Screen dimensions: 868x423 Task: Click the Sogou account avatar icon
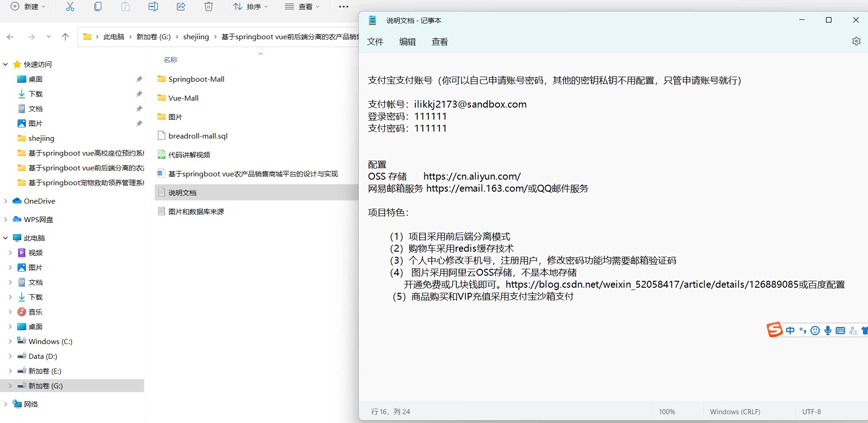click(x=854, y=331)
